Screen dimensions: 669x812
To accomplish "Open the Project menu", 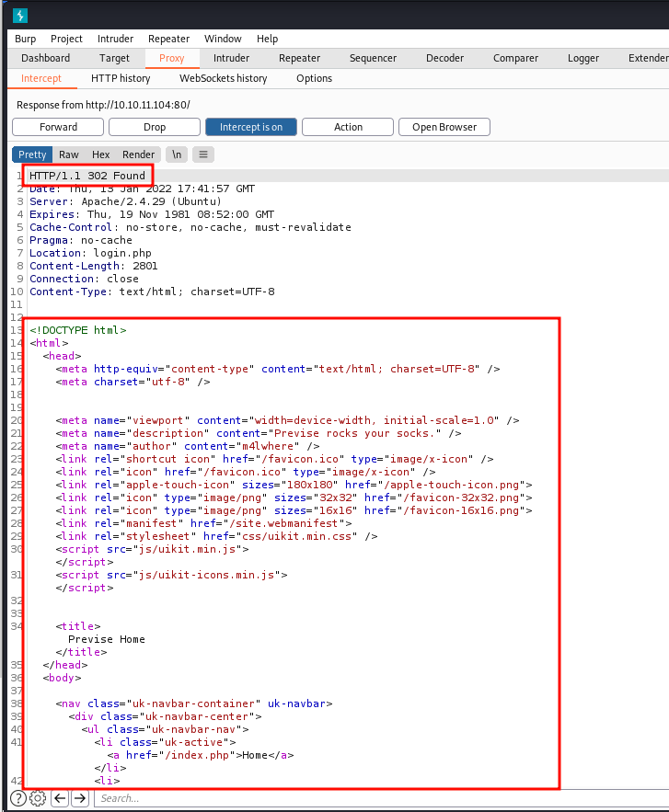I will click(66, 39).
